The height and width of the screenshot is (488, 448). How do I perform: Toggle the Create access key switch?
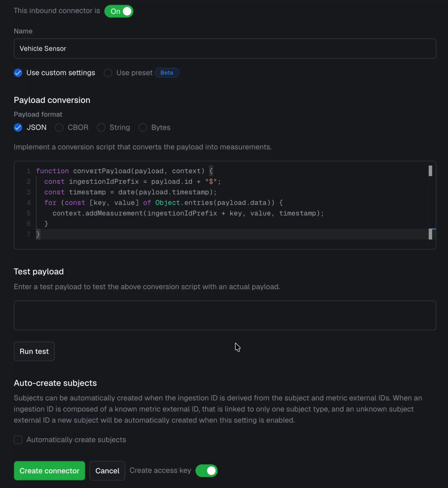(206, 470)
